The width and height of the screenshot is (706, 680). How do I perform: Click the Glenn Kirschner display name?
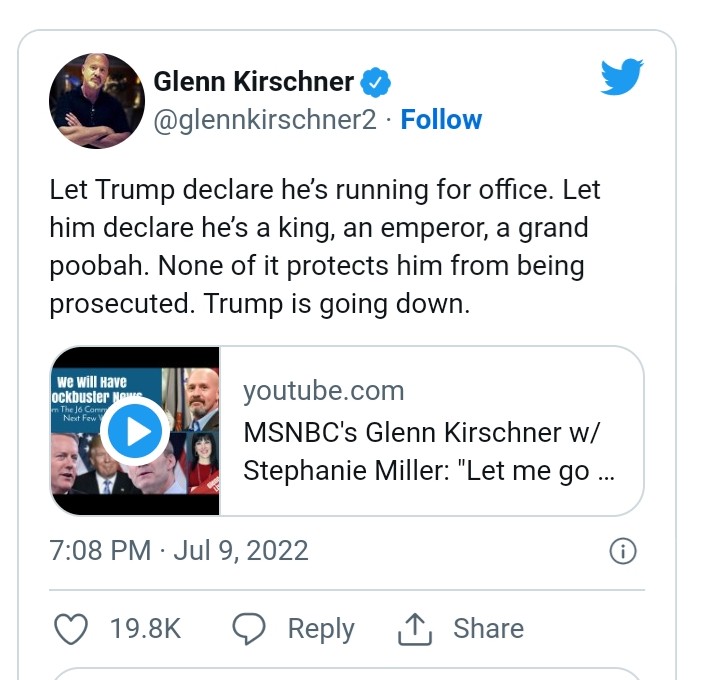(x=253, y=81)
